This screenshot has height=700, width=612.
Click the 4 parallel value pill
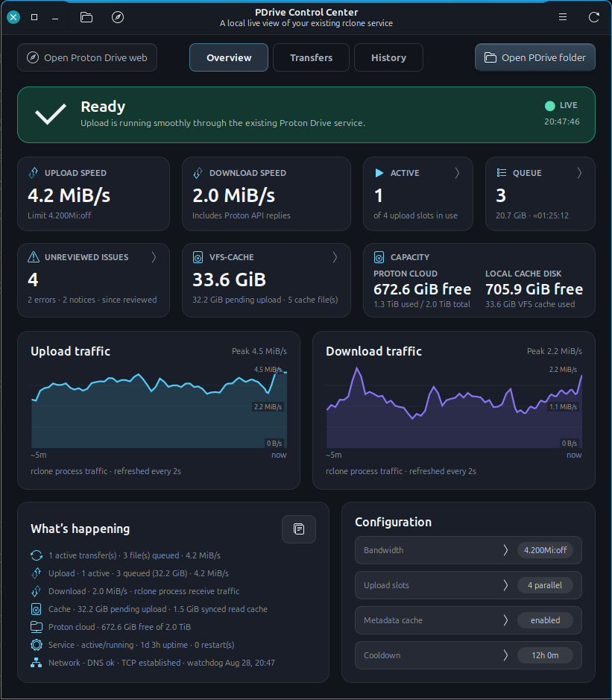click(545, 585)
